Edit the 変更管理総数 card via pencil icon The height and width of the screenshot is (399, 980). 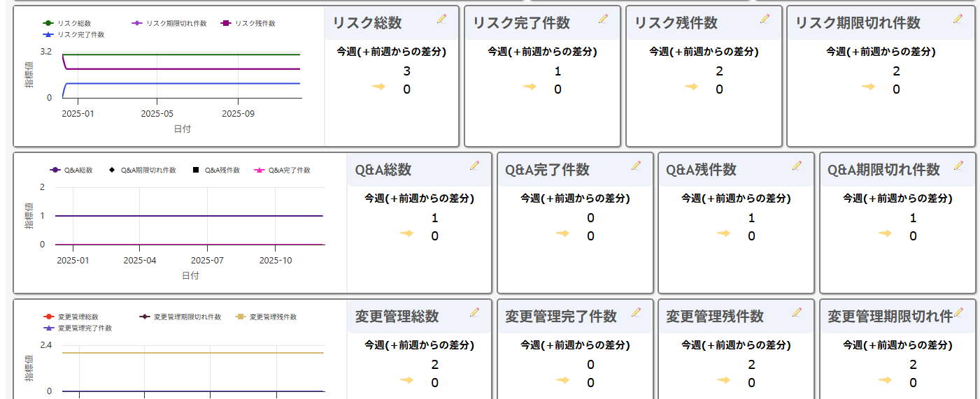[x=474, y=312]
